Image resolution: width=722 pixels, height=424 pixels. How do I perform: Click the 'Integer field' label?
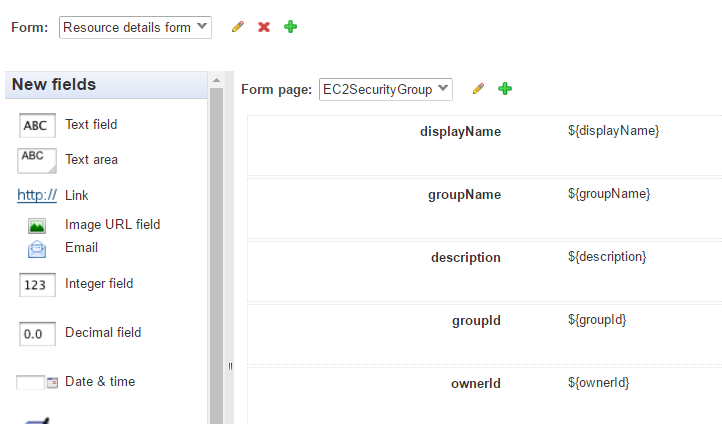point(99,284)
